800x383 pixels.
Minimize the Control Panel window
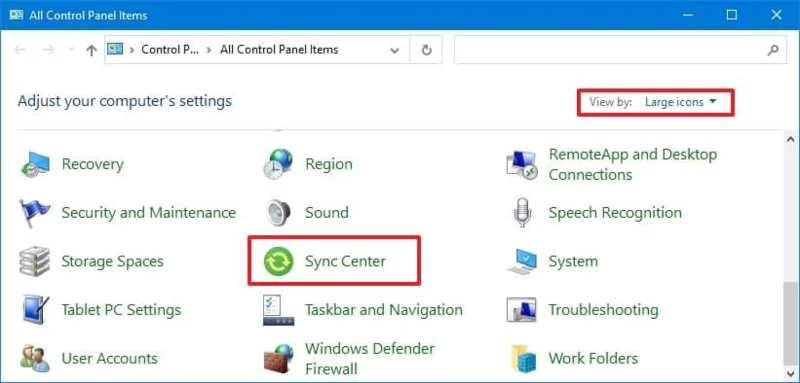pyautogui.click(x=687, y=15)
